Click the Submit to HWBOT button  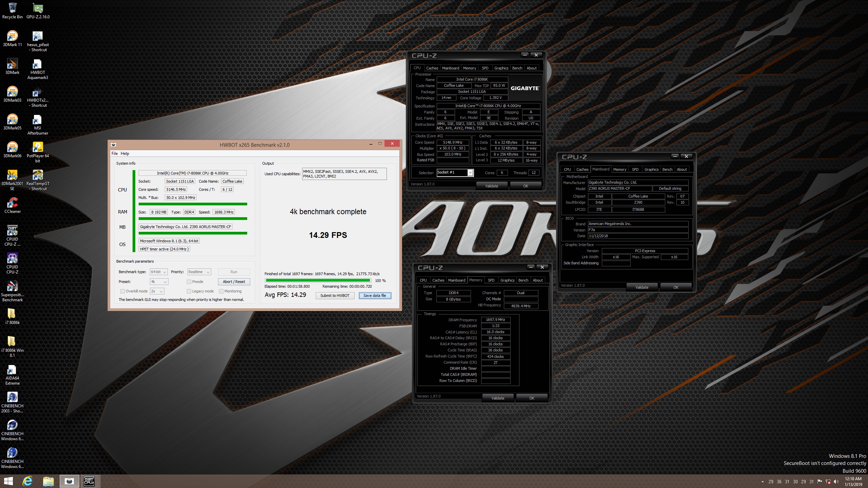[x=335, y=296]
